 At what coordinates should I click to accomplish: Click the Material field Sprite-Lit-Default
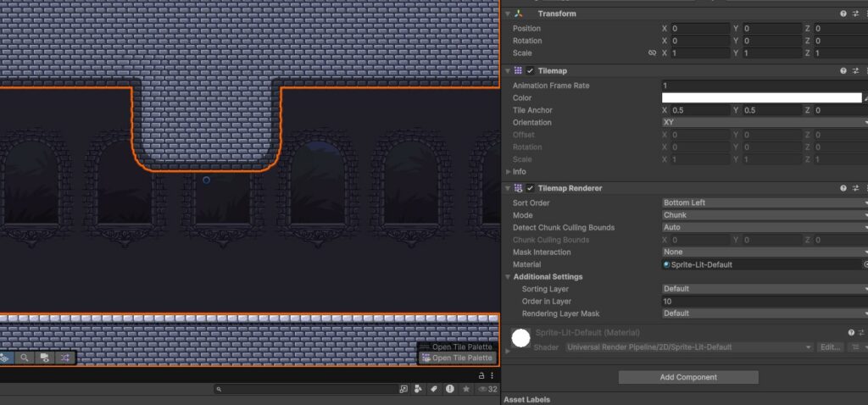click(762, 264)
